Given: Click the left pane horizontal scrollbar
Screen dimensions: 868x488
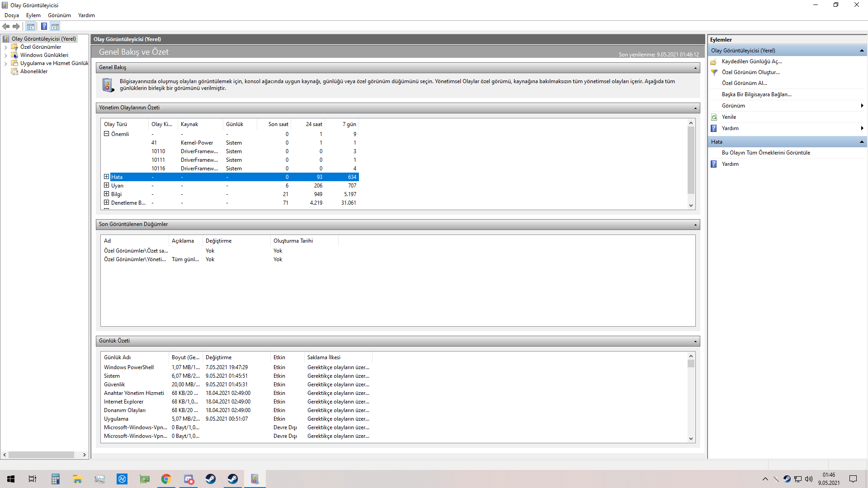Looking at the screenshot, I should coord(41,455).
